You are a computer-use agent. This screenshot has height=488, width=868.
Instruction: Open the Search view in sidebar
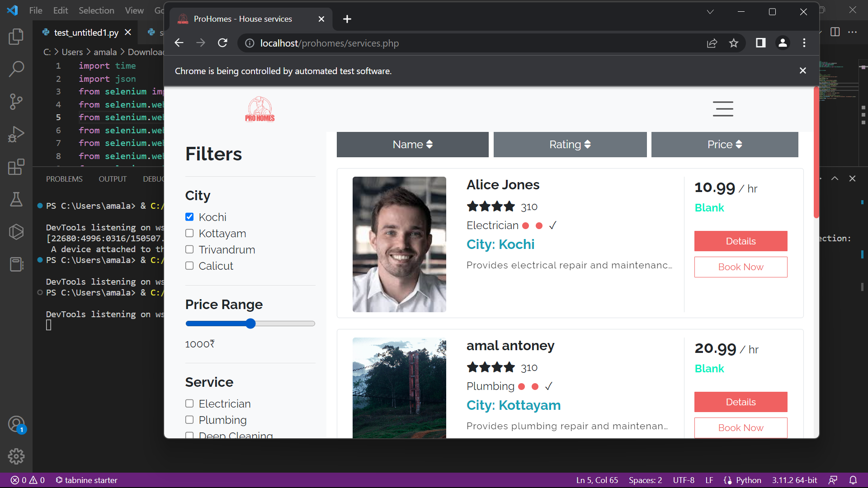pyautogui.click(x=16, y=69)
